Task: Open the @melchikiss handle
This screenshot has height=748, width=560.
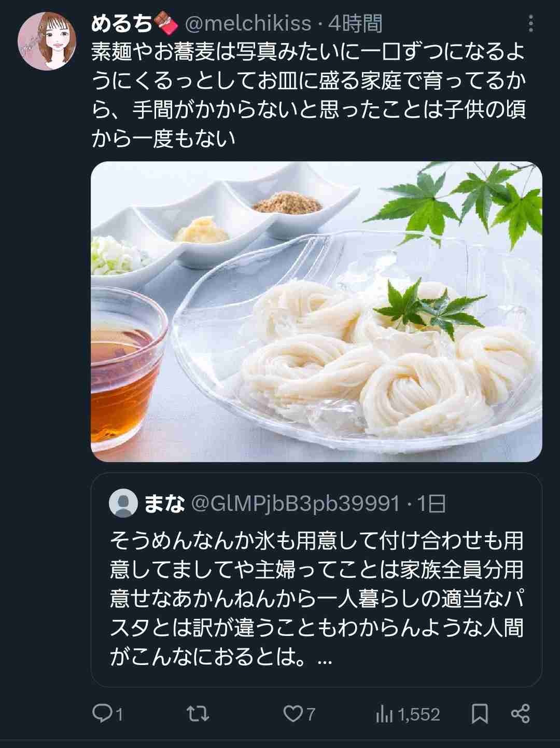Action: (x=248, y=24)
